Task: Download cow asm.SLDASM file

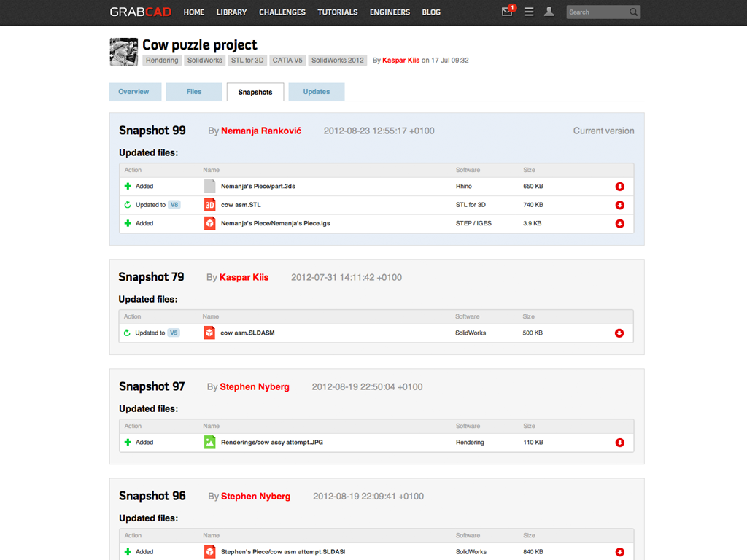Action: coord(619,333)
